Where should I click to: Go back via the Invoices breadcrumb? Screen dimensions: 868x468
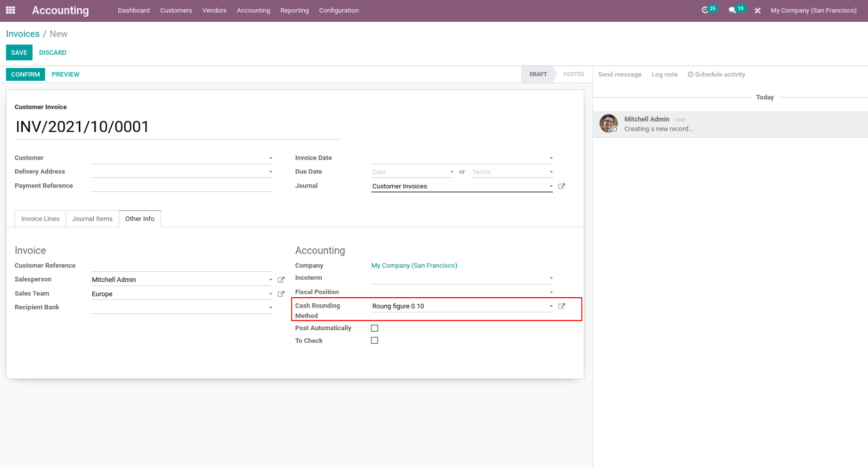coord(23,34)
